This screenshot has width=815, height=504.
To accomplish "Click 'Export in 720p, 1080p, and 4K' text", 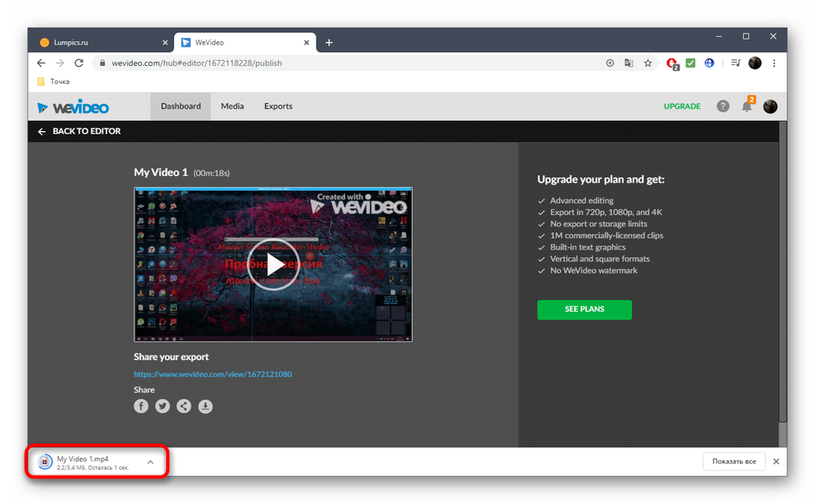I will coord(606,213).
